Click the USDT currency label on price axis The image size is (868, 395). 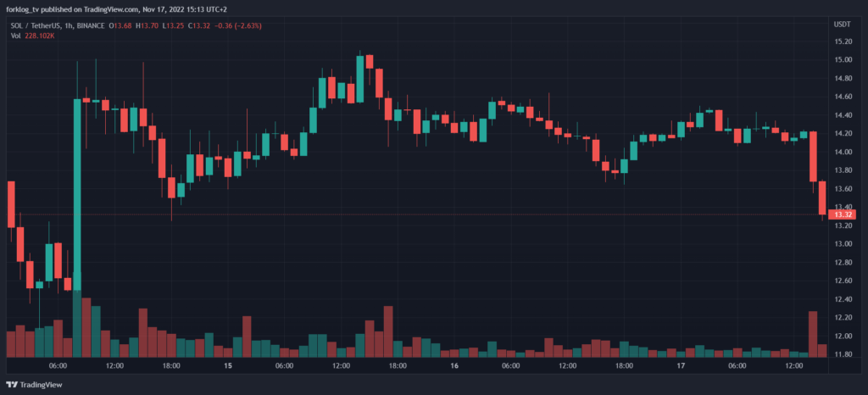pos(843,25)
